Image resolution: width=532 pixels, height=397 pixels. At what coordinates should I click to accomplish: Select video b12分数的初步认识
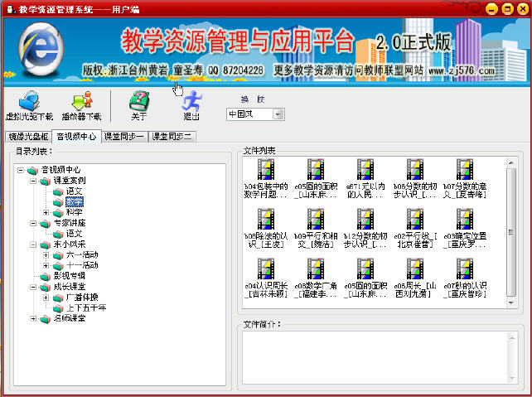(365, 229)
